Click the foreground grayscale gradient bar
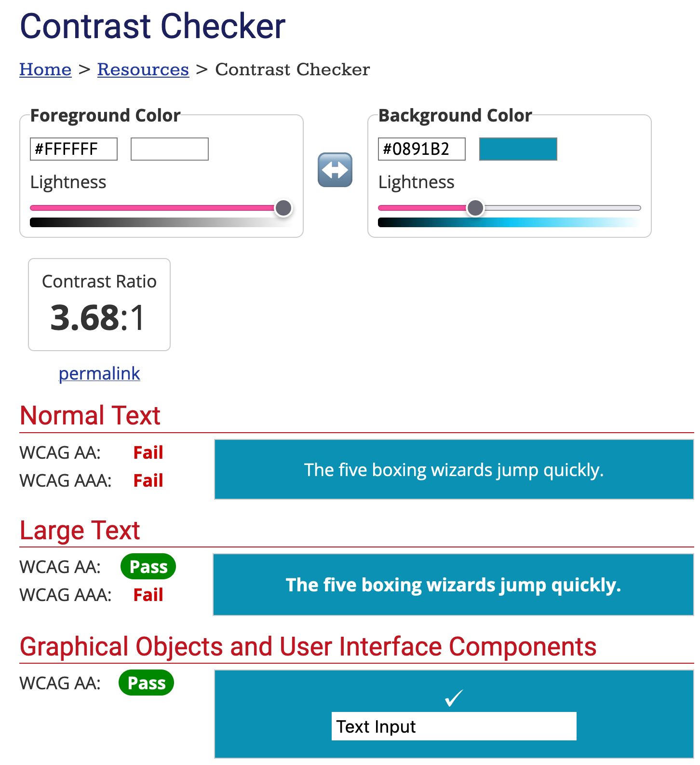Image resolution: width=700 pixels, height=765 pixels. 162,222
